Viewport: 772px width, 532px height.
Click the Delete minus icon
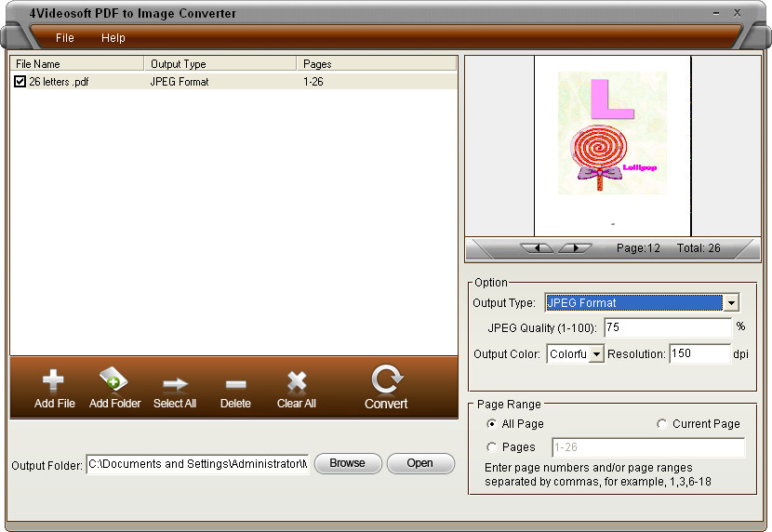point(235,382)
